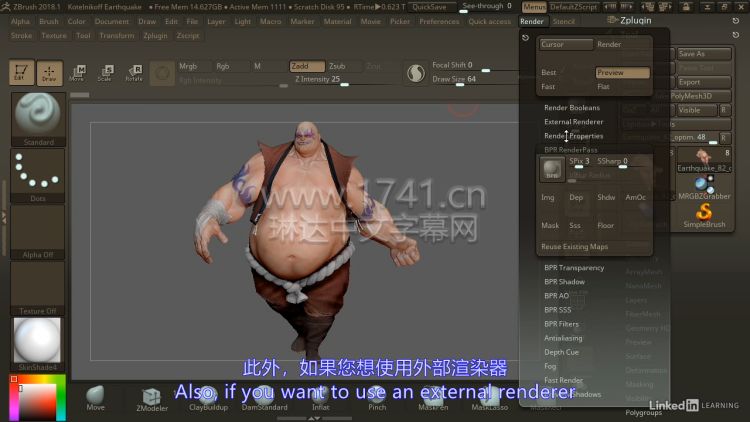Toggle the Menus button
Screen dimensions: 750x422
pos(534,7)
